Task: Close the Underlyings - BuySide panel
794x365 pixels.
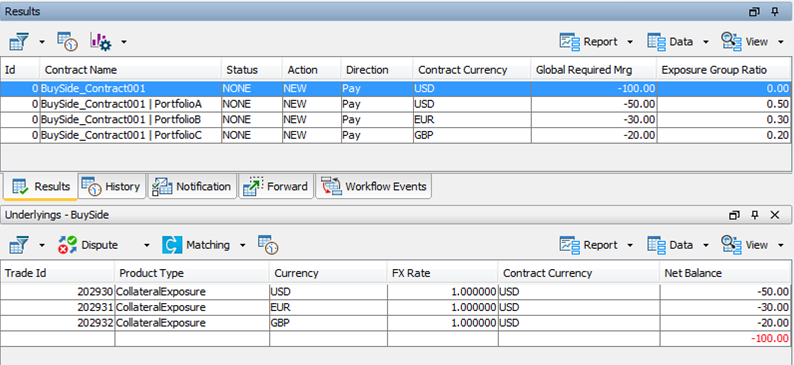Action: (775, 215)
